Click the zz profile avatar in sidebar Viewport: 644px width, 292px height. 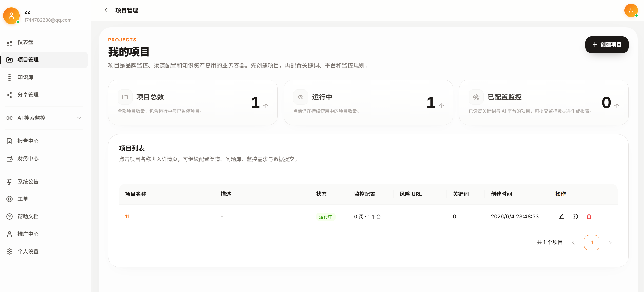11,16
